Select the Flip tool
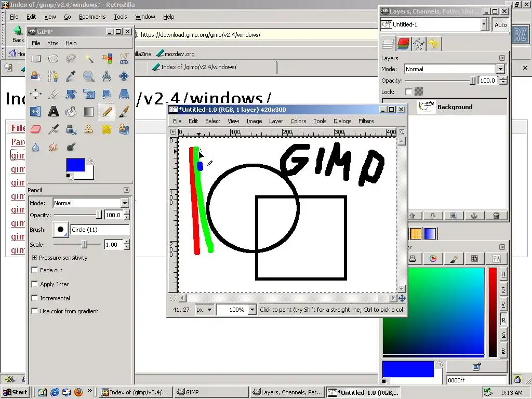532x399 pixels. (x=36, y=112)
